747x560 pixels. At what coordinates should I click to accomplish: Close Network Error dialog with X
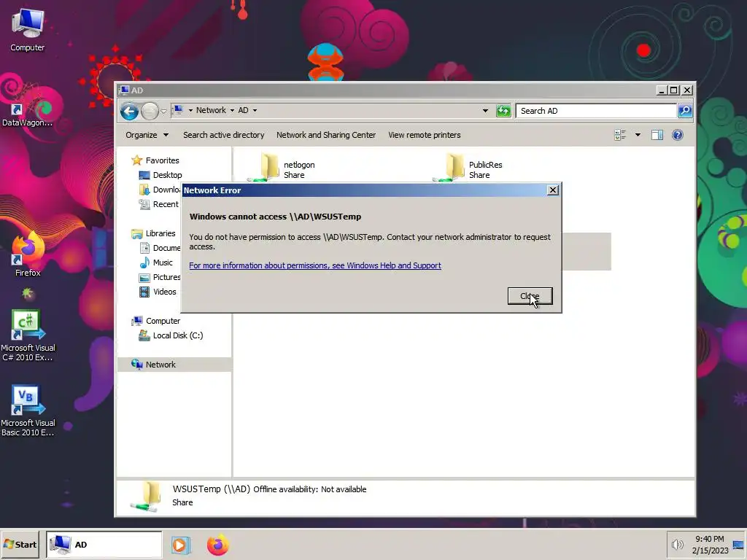[x=553, y=190]
